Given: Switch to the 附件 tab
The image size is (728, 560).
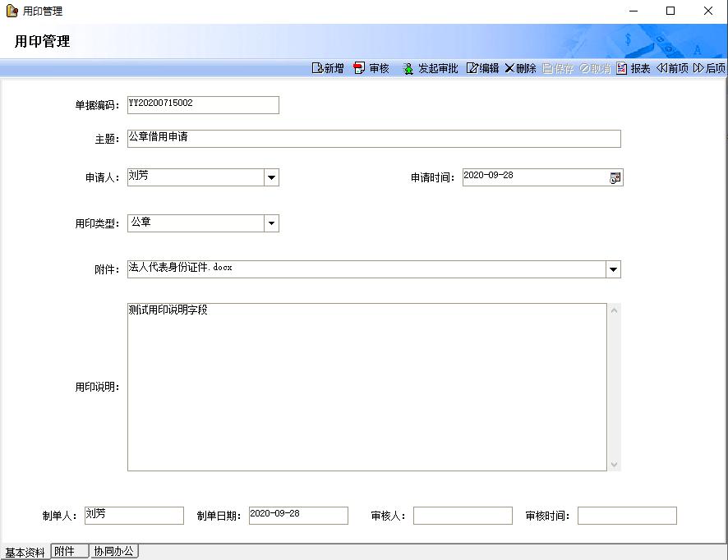Looking at the screenshot, I should 69,552.
